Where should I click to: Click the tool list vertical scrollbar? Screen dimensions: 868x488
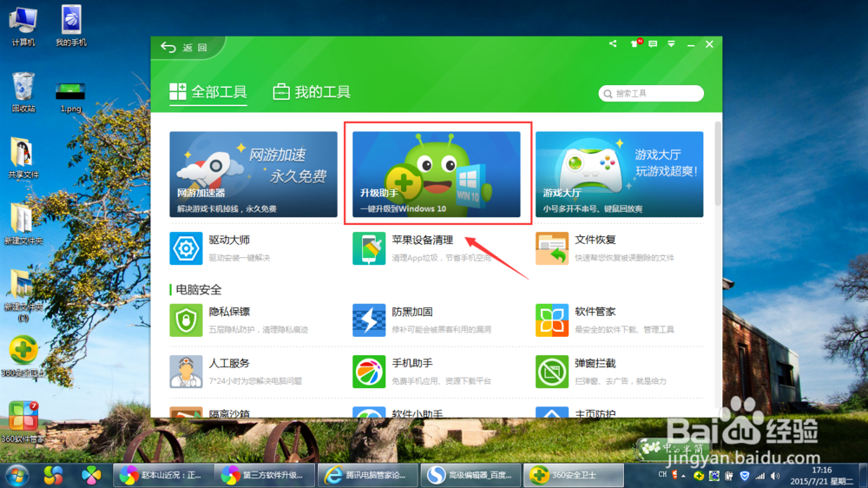coord(718,163)
